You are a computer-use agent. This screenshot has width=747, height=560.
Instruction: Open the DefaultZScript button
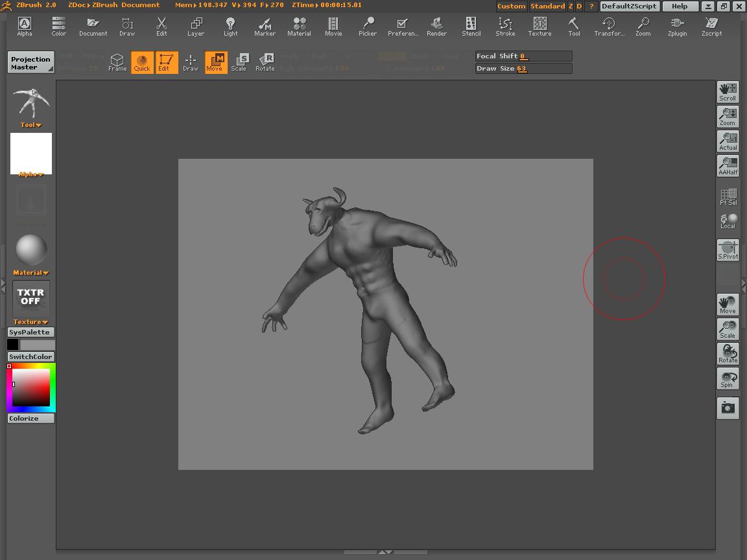pos(630,6)
